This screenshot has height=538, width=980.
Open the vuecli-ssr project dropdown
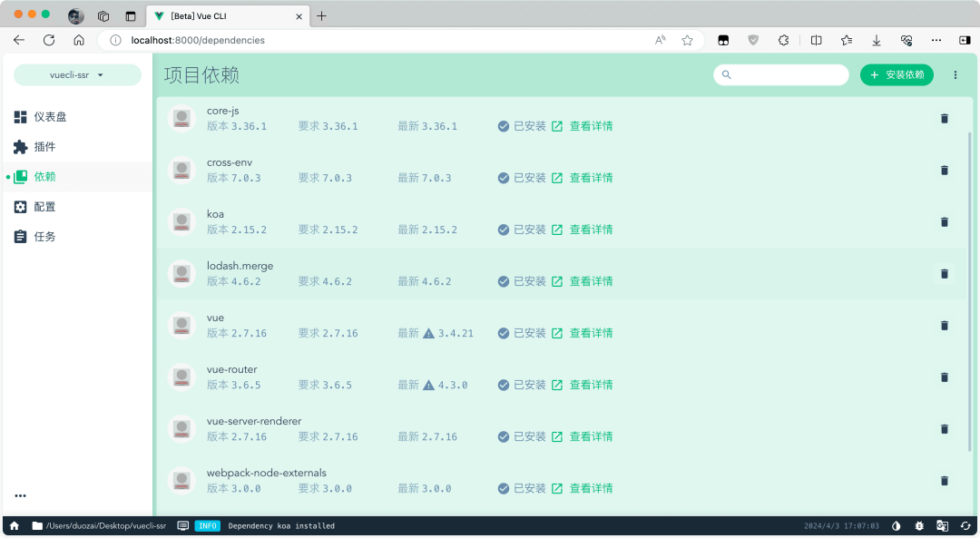coord(77,75)
